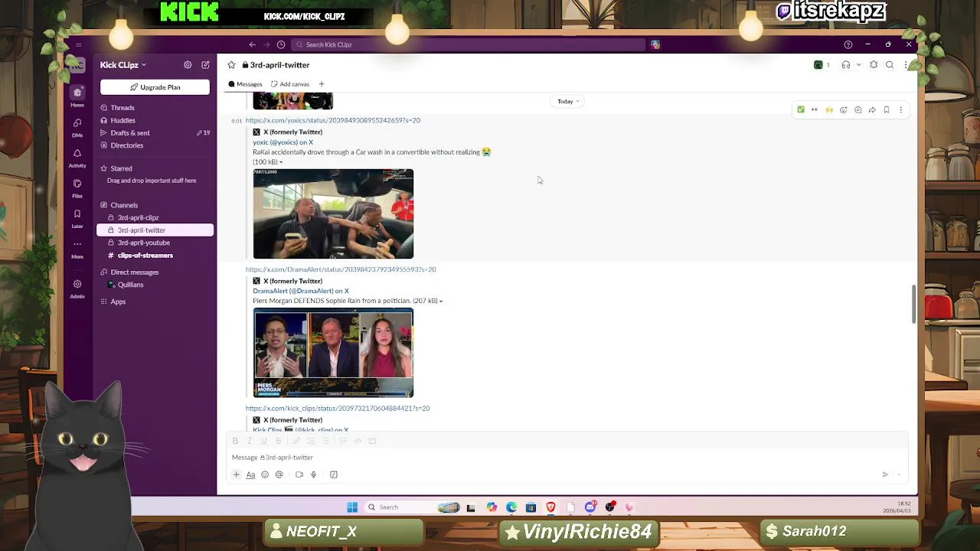
Task: Open yoxic (@yoxics) on X link
Action: click(x=283, y=142)
